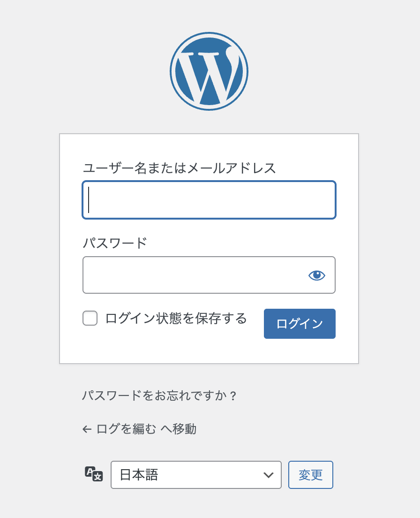Focus the パスワード input field
Screen dimensions: 420x518
209,275
